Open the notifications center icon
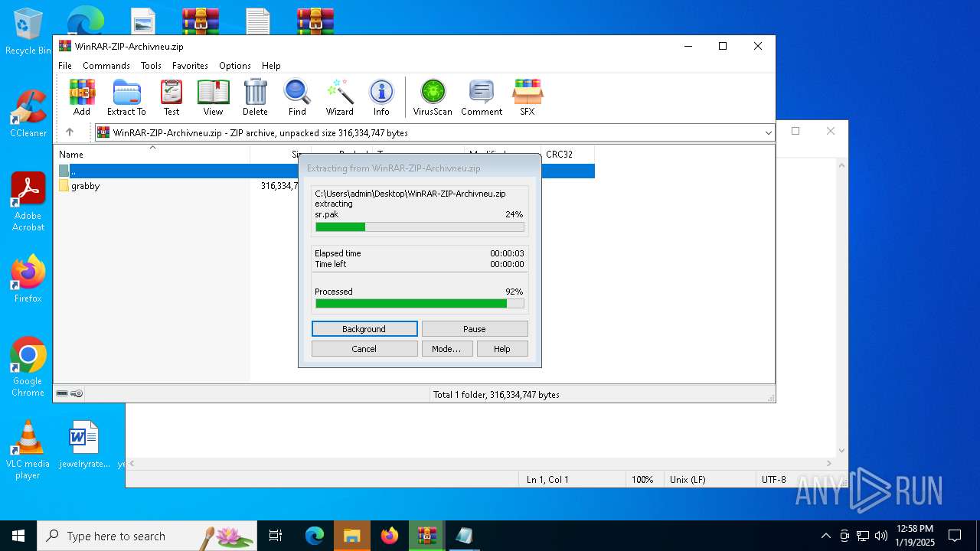The width and height of the screenshot is (980, 551). click(x=955, y=536)
